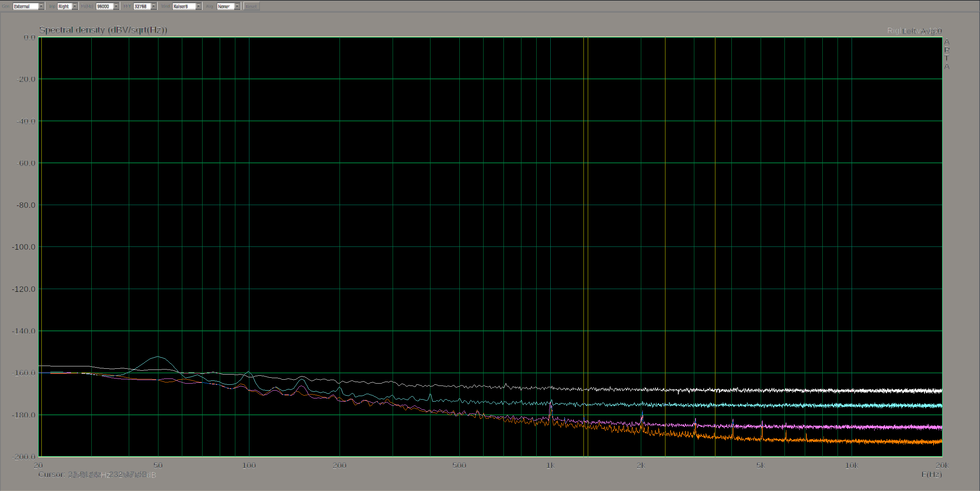Click the -140.0 level axis label
The height and width of the screenshot is (491, 980).
click(24, 331)
